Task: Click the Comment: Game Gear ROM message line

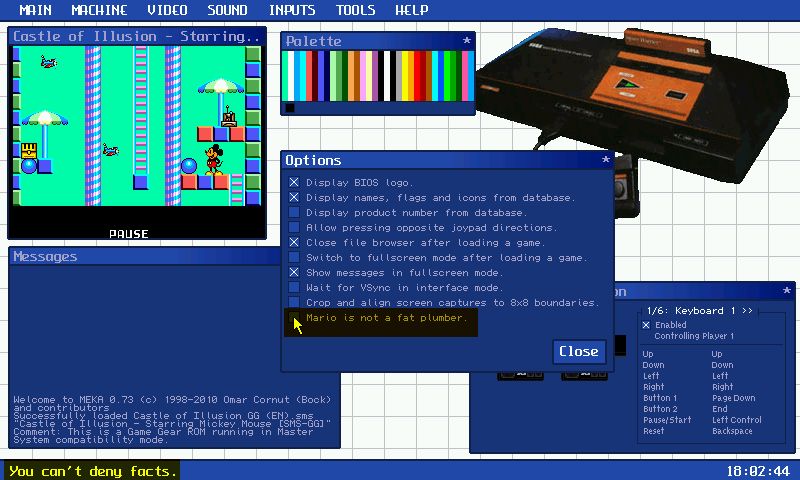Action: pyautogui.click(x=163, y=432)
